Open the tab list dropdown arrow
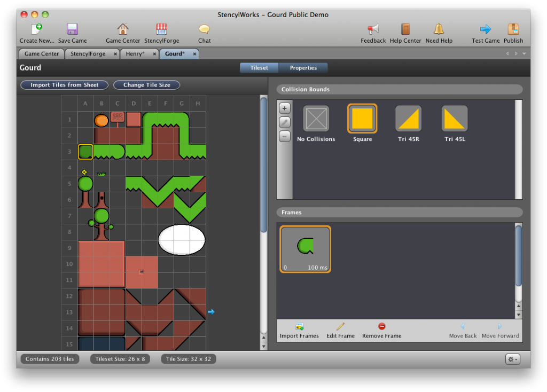Screen dimensions: 547x392 524,54
